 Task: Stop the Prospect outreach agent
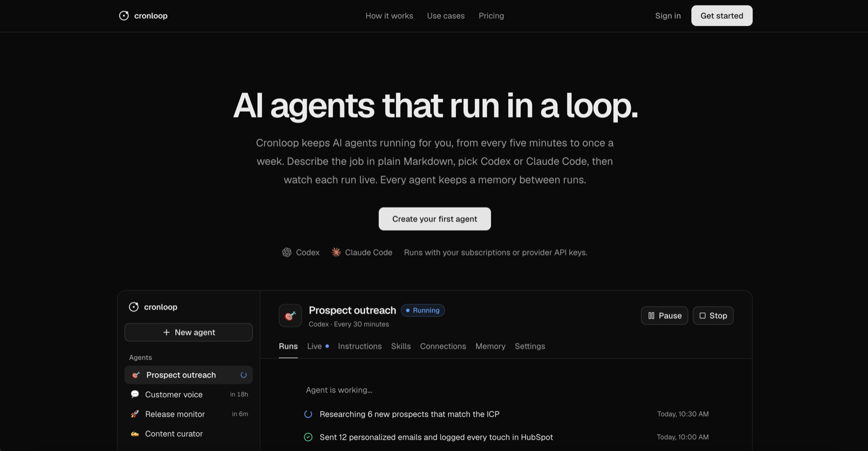(x=713, y=316)
